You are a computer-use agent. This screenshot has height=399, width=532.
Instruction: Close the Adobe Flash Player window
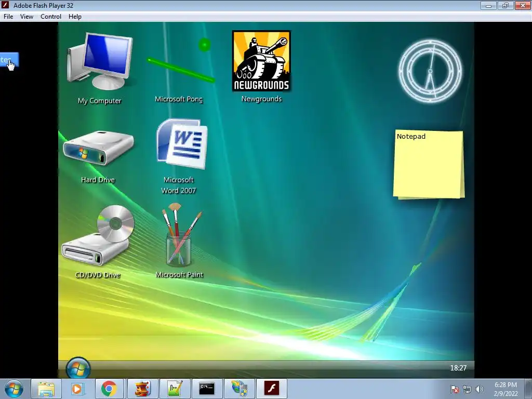pos(523,5)
